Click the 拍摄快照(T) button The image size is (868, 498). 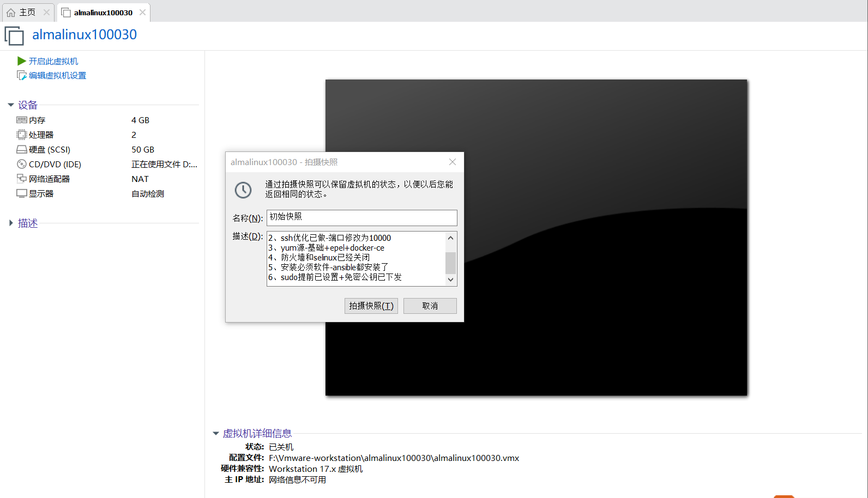(x=371, y=306)
